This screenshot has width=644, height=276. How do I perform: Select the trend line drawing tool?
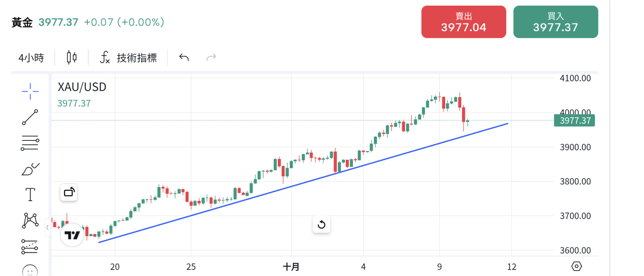point(29,117)
